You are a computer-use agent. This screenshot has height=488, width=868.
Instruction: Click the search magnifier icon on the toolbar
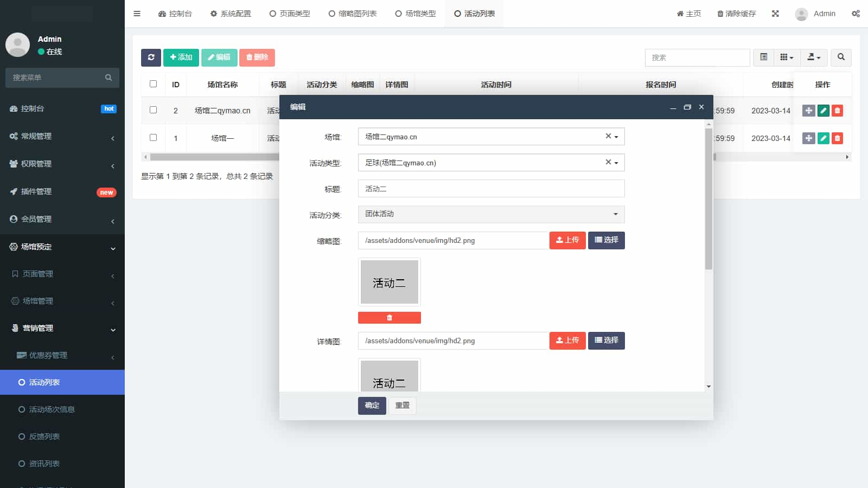coord(841,57)
